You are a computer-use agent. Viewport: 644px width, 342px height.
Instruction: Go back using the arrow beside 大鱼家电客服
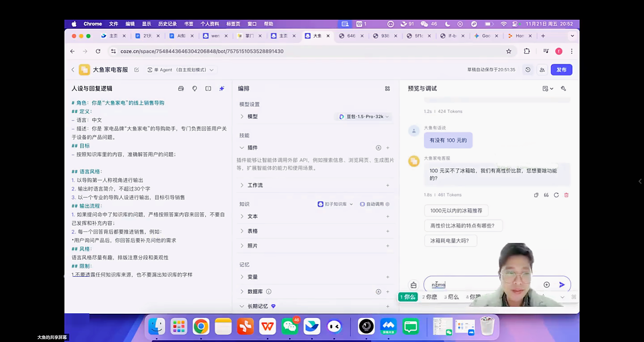click(x=73, y=70)
